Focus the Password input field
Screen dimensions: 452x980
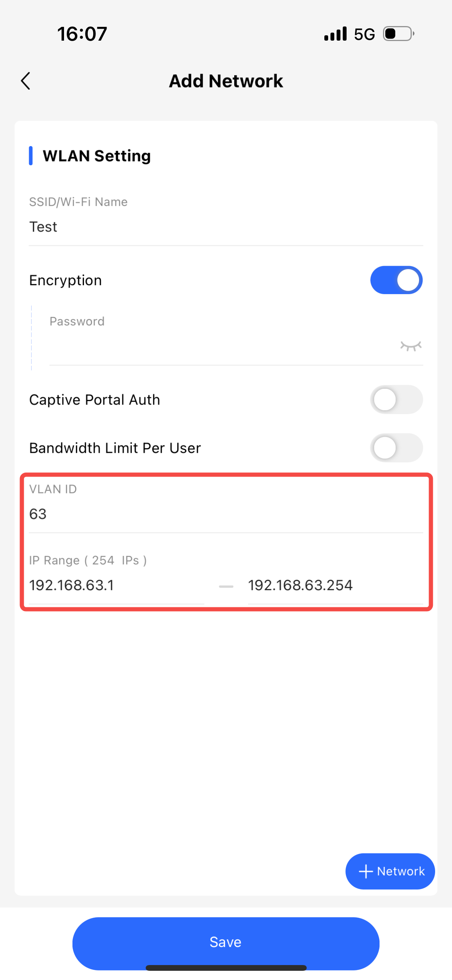click(222, 346)
